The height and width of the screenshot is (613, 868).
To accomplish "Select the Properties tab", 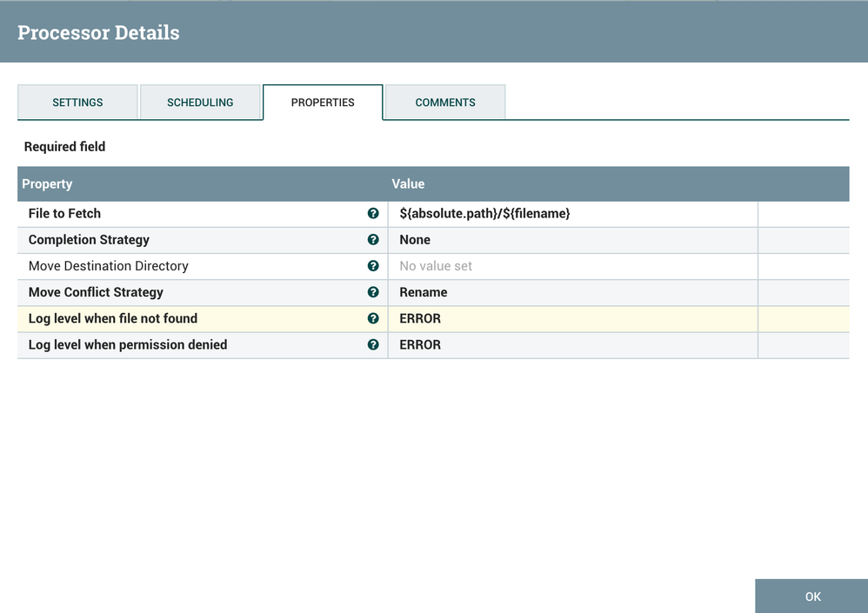I will 323,103.
